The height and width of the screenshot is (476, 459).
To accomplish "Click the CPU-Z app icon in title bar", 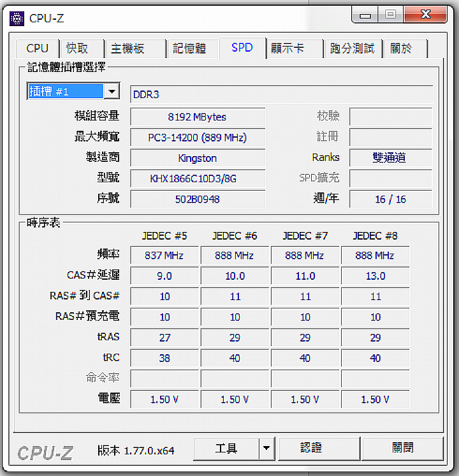I will click(17, 18).
